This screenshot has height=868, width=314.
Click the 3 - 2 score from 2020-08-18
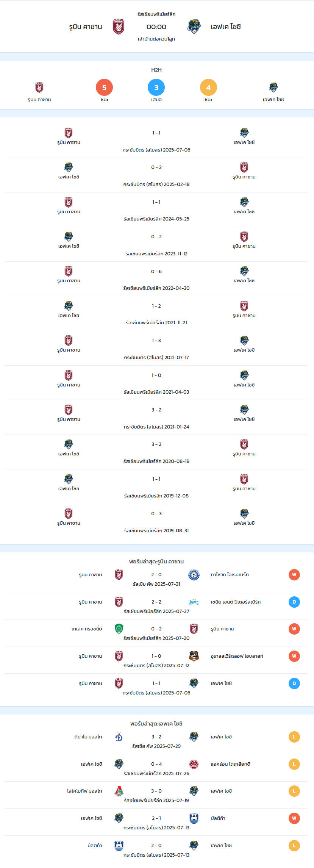pyautogui.click(x=156, y=444)
